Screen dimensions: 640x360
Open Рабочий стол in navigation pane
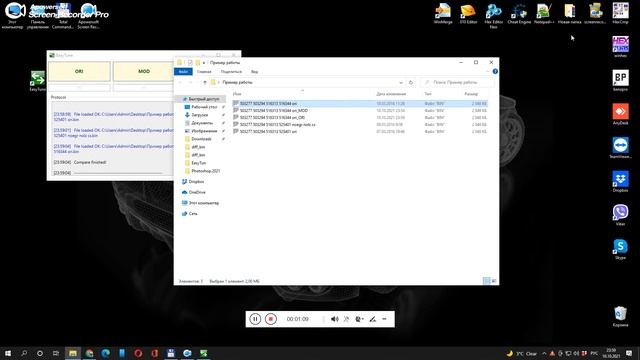(204, 107)
